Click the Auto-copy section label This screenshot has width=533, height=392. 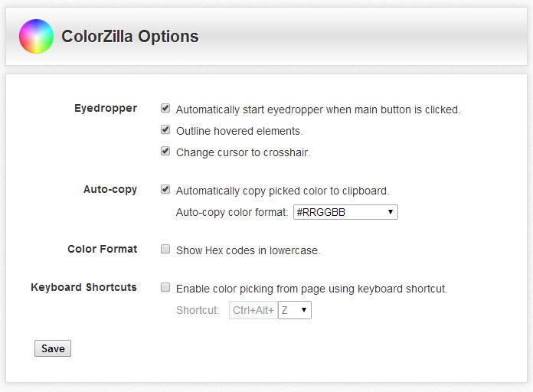pos(110,189)
